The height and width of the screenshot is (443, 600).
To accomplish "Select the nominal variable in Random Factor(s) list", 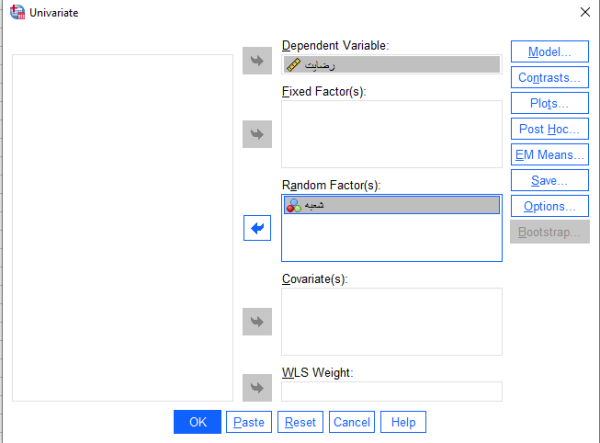I will pos(392,205).
